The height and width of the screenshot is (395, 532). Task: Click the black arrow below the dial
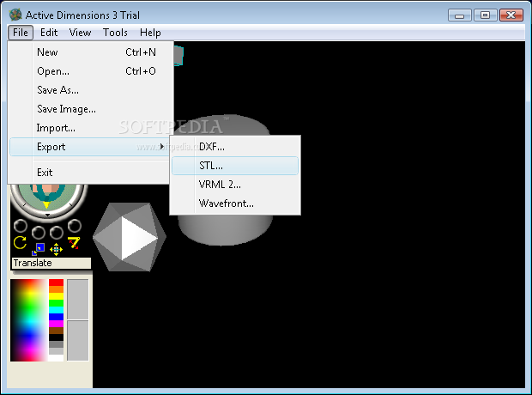tap(47, 215)
